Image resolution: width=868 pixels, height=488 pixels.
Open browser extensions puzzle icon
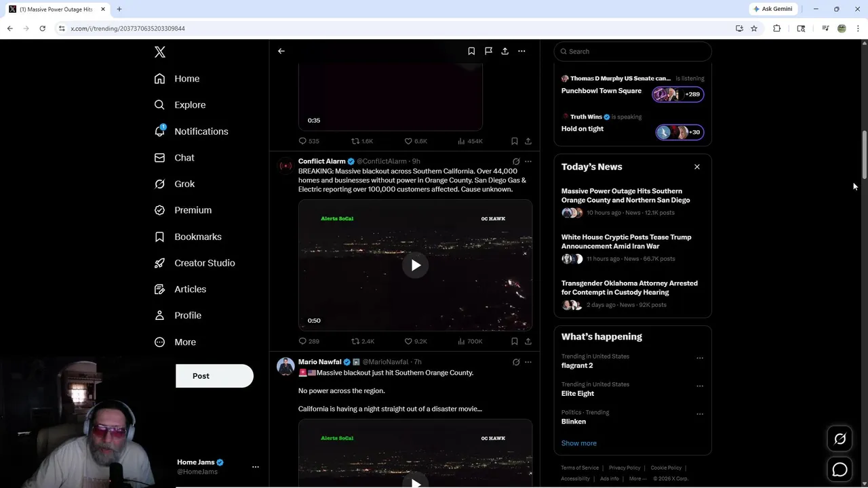[x=777, y=28]
